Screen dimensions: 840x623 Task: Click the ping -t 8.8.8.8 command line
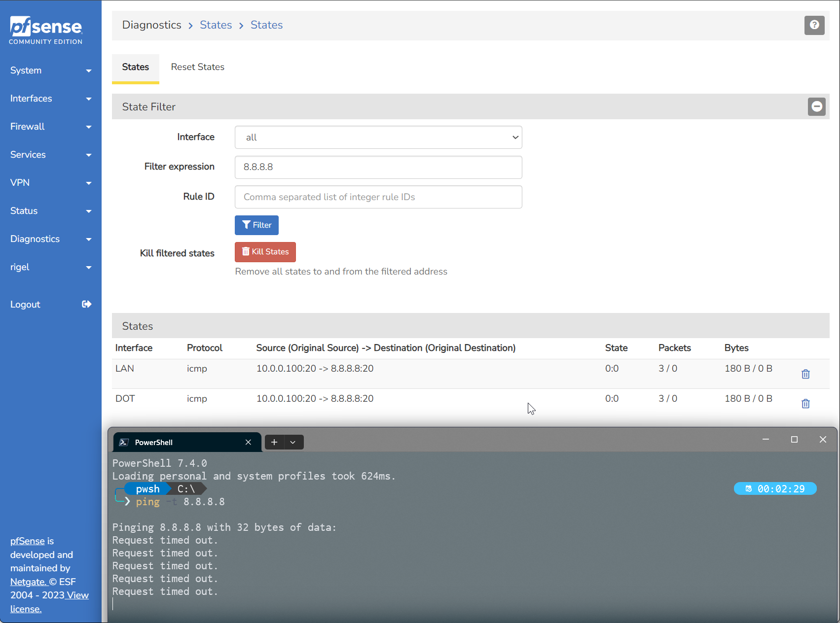(180, 502)
